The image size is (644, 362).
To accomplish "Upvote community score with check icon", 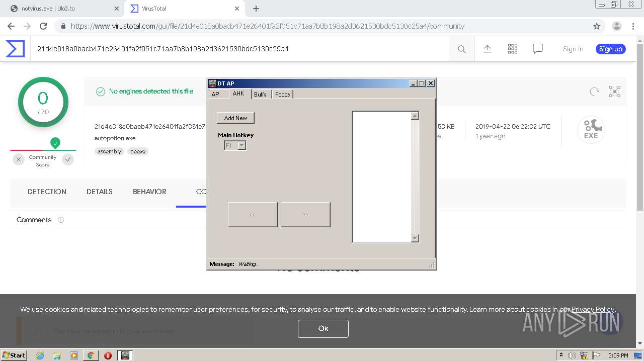I will (x=68, y=159).
